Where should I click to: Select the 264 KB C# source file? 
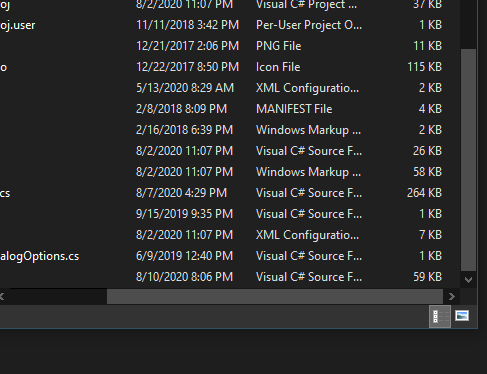click(x=221, y=193)
